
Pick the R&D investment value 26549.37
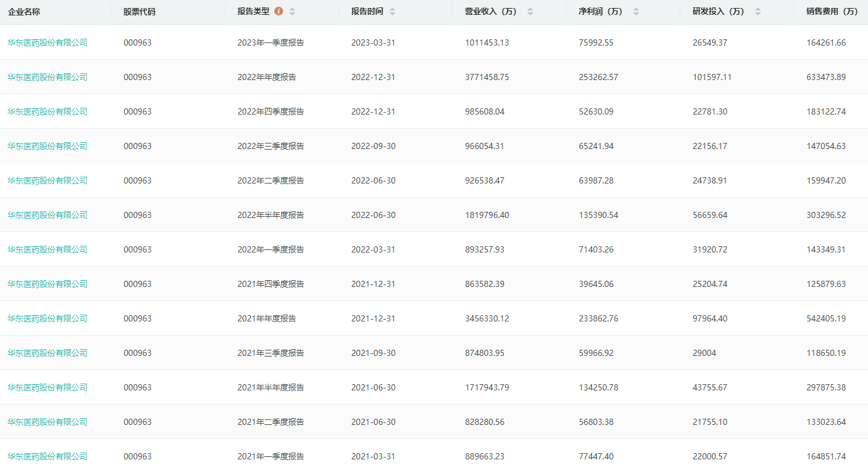point(710,42)
